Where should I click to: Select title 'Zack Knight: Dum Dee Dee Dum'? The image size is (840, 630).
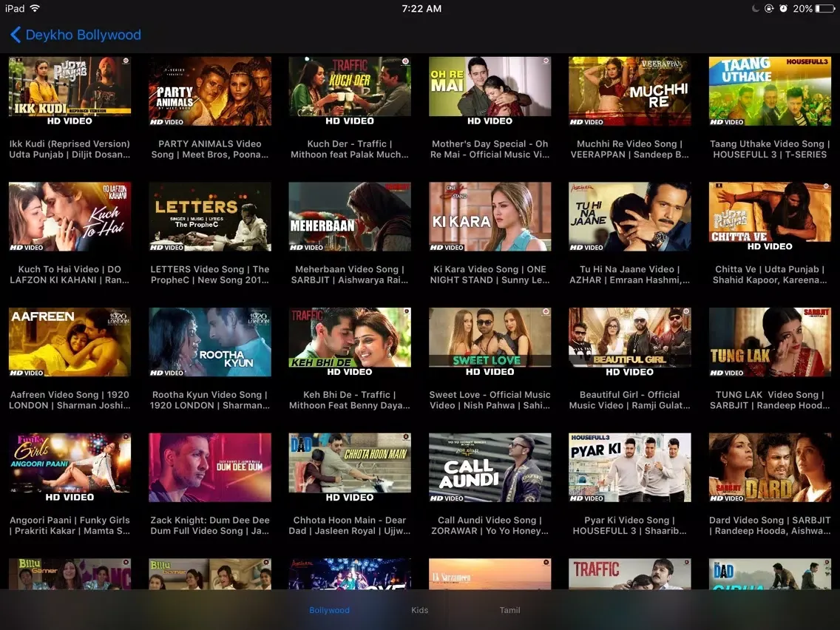click(x=210, y=525)
